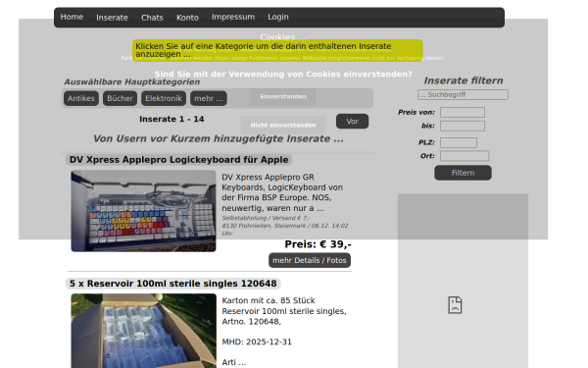588x368 pixels.
Task: Open mehr Details / Fotos for keyboard
Action: [310, 260]
